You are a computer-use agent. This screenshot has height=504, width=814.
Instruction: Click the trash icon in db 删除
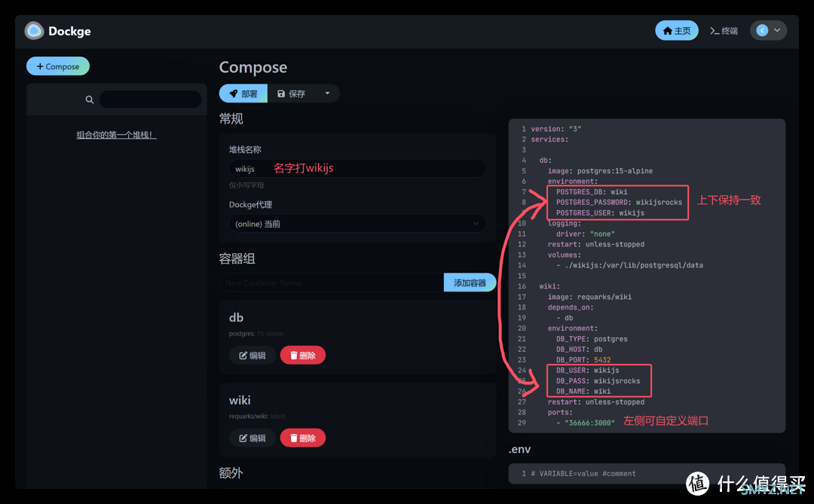tap(293, 356)
